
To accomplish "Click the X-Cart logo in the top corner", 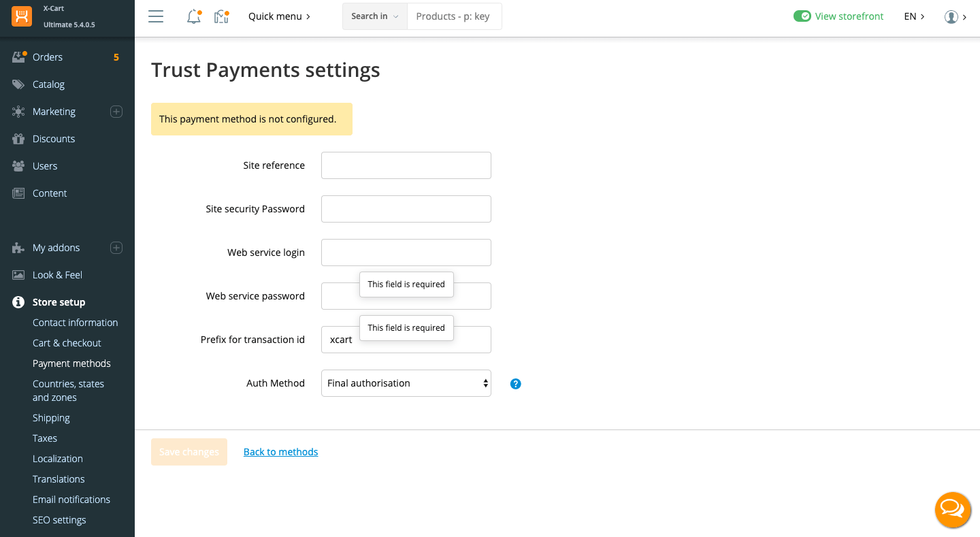I will tap(21, 16).
